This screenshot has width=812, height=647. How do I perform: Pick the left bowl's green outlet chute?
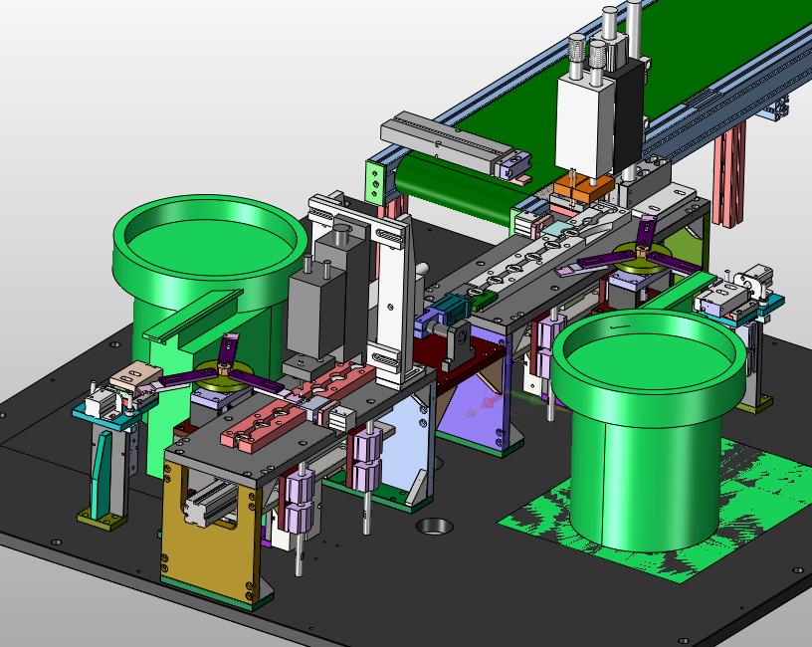[x=193, y=317]
